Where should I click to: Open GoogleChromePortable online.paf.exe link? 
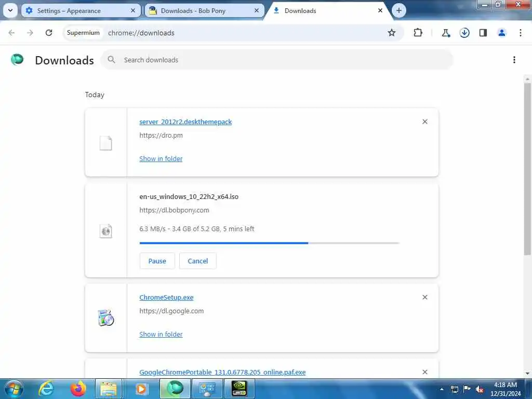[222, 372]
